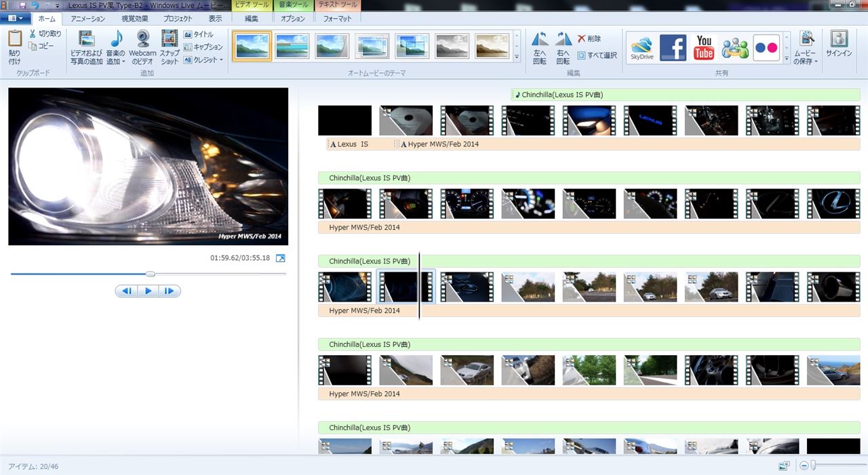
Task: Click the zoom slider in the status bar
Action: pos(814,466)
